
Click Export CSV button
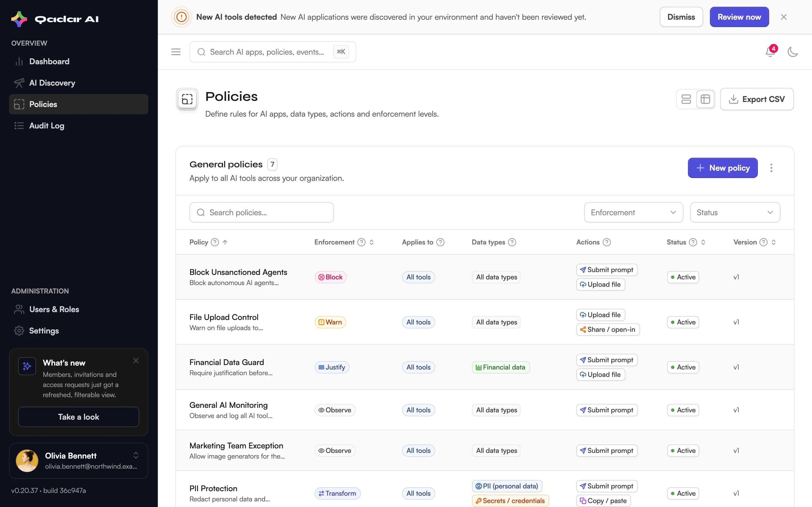(757, 99)
